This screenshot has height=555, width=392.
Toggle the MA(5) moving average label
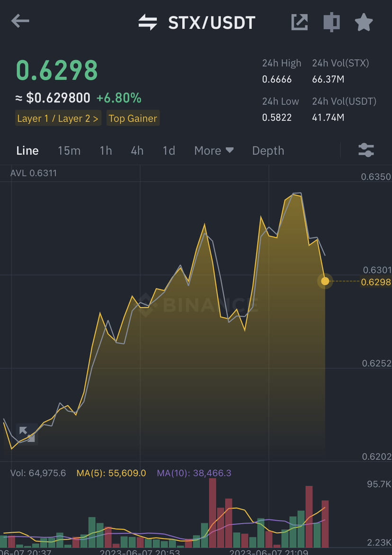(x=111, y=473)
